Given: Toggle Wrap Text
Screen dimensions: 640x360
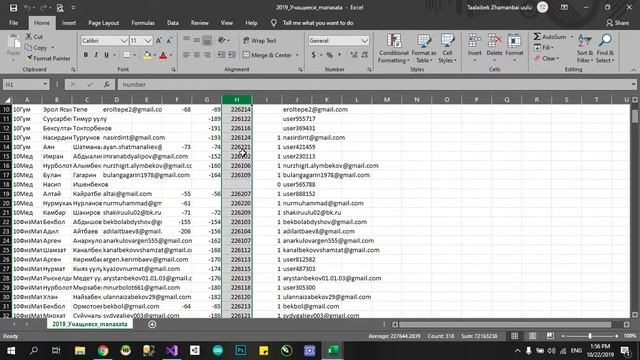Looking at the screenshot, I should pos(260,40).
